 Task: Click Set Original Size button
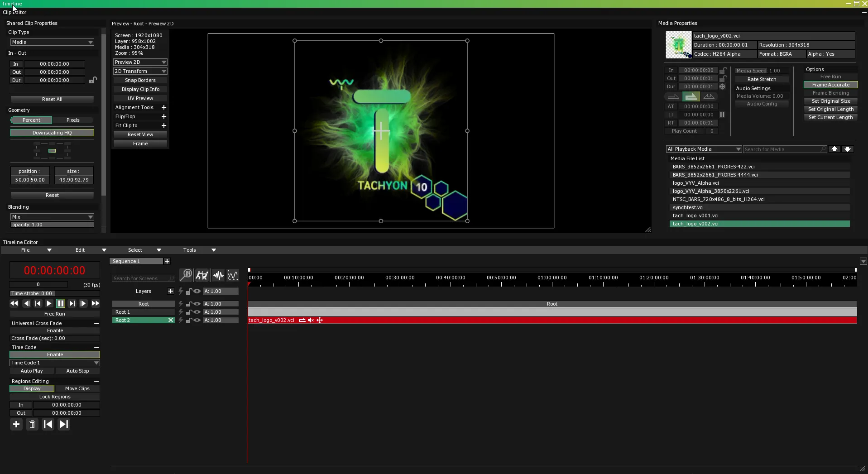click(831, 101)
